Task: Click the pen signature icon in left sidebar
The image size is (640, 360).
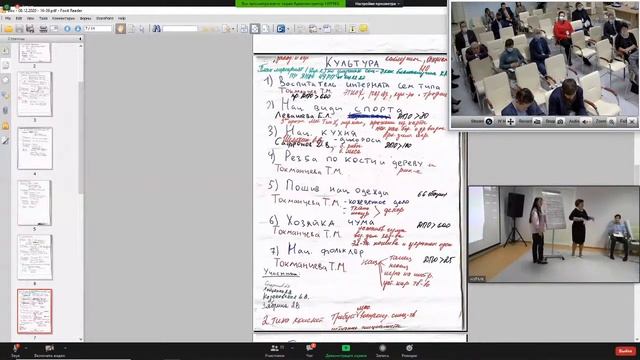Action: [x=5, y=140]
